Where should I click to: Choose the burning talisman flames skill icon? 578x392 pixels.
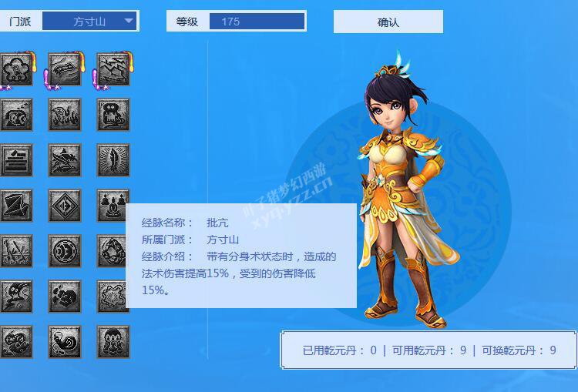[x=65, y=115]
